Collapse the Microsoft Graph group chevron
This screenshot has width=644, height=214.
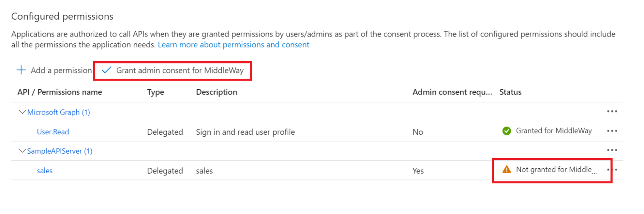tap(23, 112)
